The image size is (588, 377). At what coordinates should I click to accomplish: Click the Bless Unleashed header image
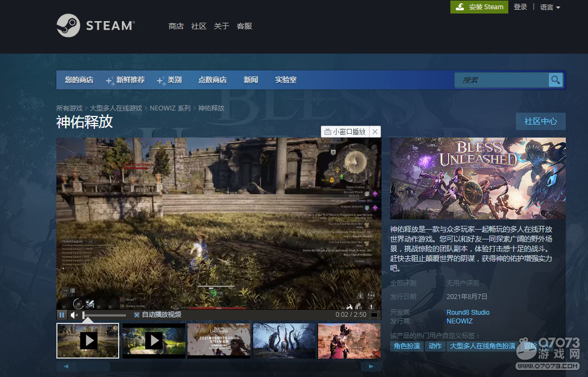478,178
